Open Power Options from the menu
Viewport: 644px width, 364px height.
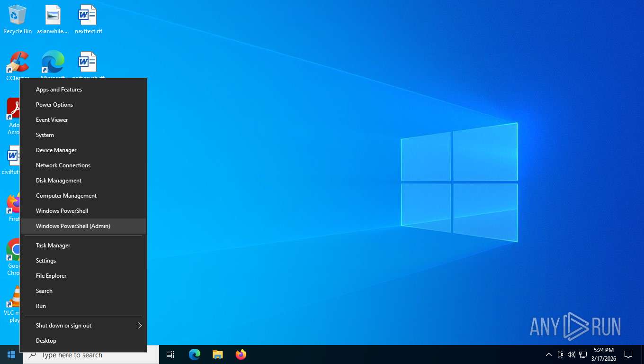click(83, 105)
